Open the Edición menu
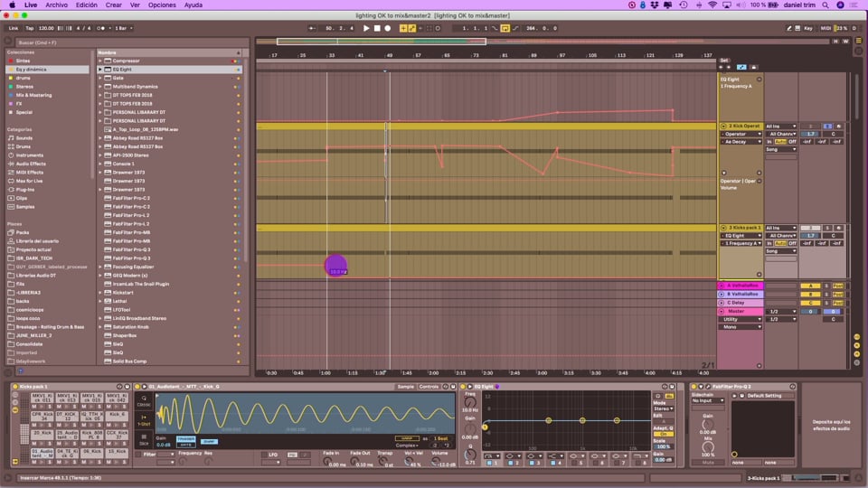 point(87,5)
